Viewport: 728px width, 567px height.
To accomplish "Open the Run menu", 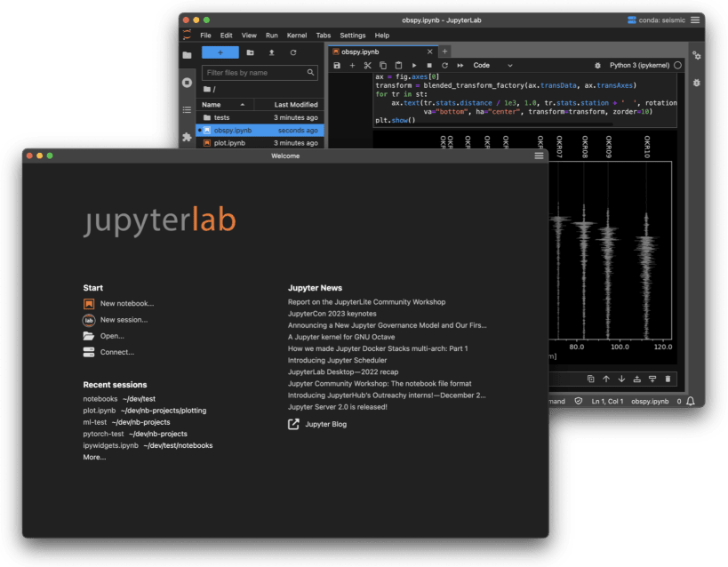I will (272, 36).
